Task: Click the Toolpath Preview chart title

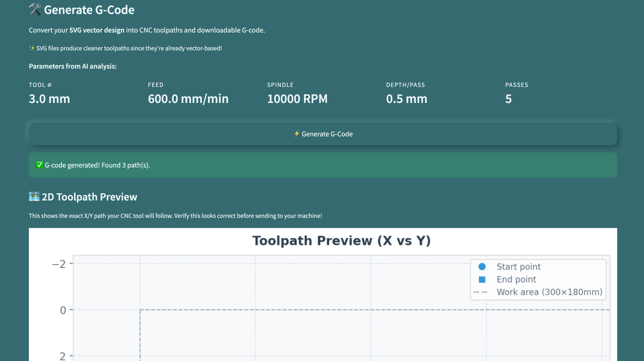Action: click(341, 241)
